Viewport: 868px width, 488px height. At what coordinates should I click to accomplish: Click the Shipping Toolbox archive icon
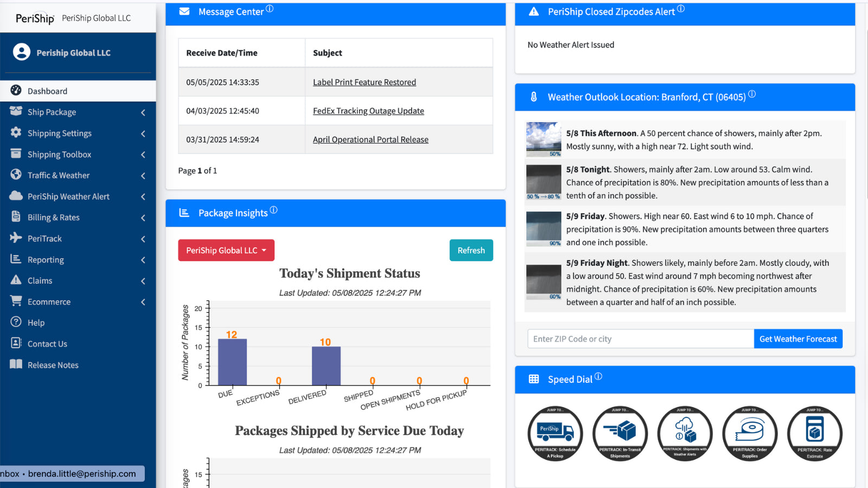[x=16, y=153]
